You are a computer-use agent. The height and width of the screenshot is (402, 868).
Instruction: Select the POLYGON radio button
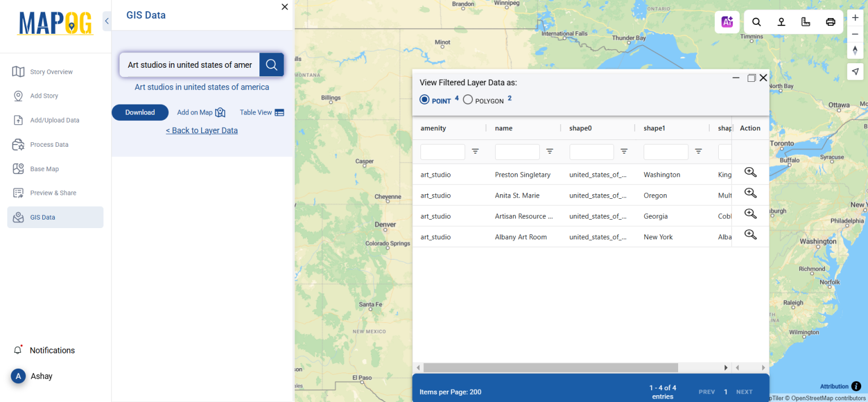(467, 99)
